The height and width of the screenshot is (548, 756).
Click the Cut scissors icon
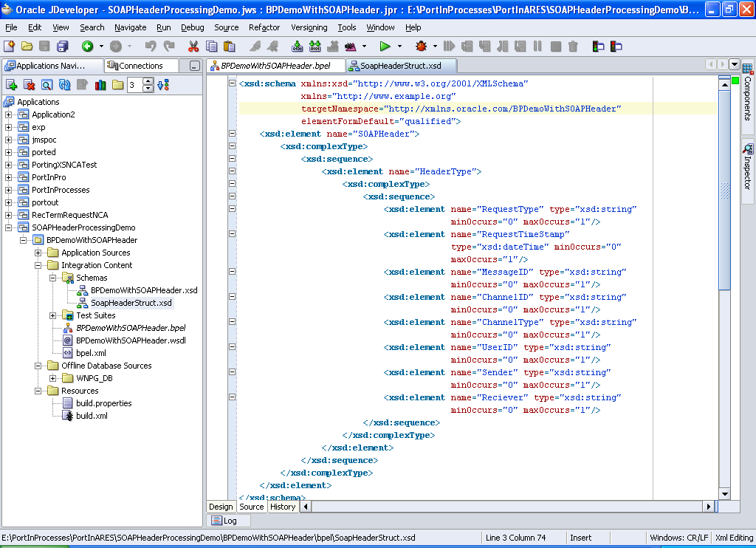point(193,47)
